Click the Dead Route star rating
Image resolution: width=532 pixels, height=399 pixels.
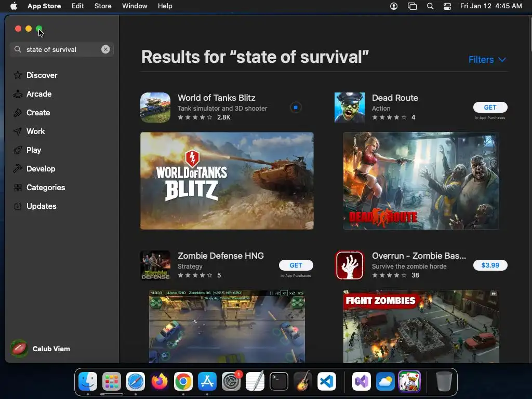point(389,117)
